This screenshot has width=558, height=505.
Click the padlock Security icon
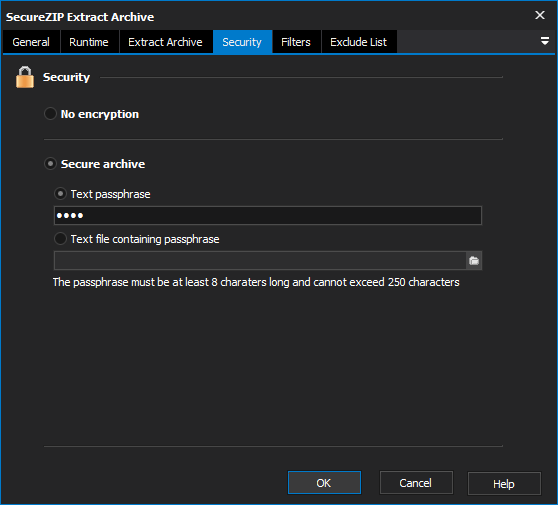25,77
